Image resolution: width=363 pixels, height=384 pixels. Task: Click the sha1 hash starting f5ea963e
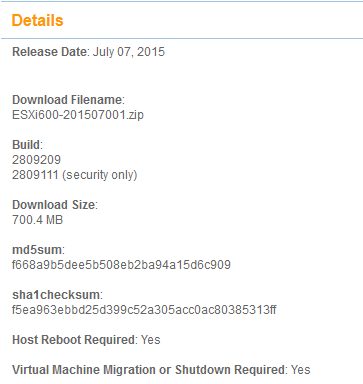144,310
